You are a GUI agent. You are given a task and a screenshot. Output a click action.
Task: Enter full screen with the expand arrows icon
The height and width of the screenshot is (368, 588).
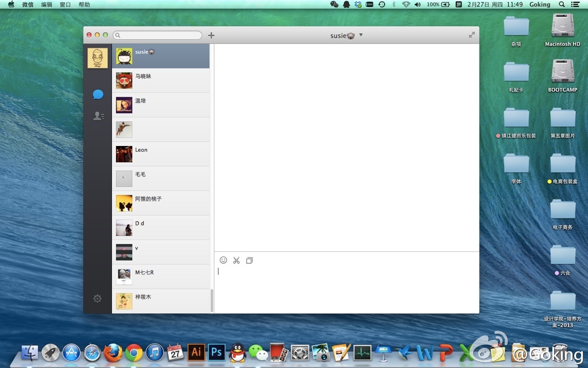click(x=472, y=35)
